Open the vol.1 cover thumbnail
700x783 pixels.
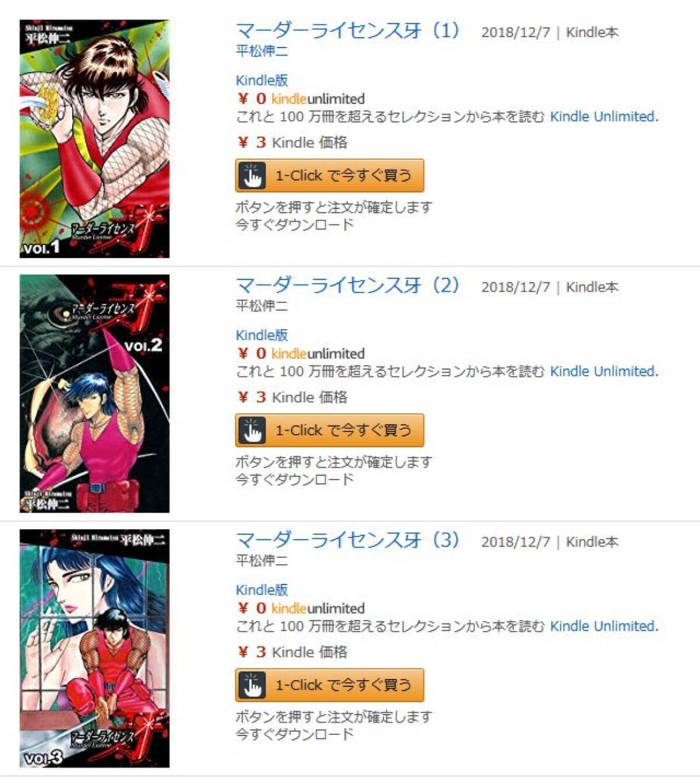94,139
